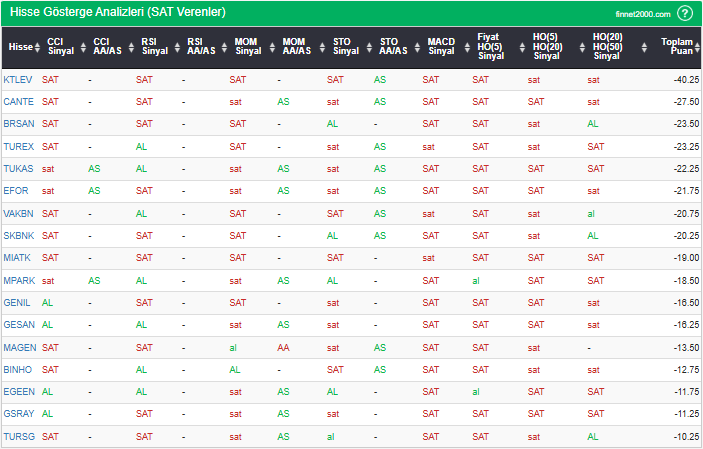Screen dimensions: 703x449
Task: Sort by Fiyat HO(5) Sinyal header
Action: 490,46
